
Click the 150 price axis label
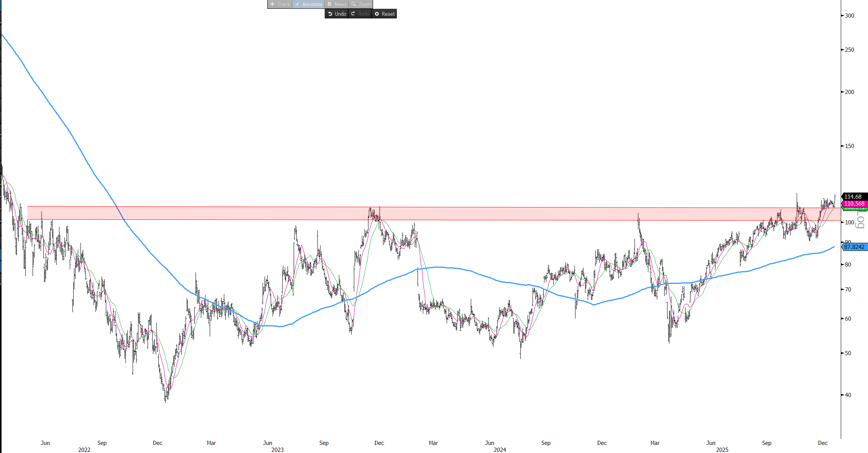click(x=850, y=146)
